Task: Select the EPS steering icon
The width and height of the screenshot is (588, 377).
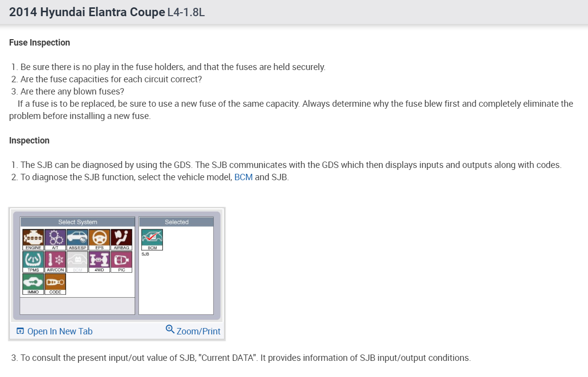Action: [x=99, y=240]
